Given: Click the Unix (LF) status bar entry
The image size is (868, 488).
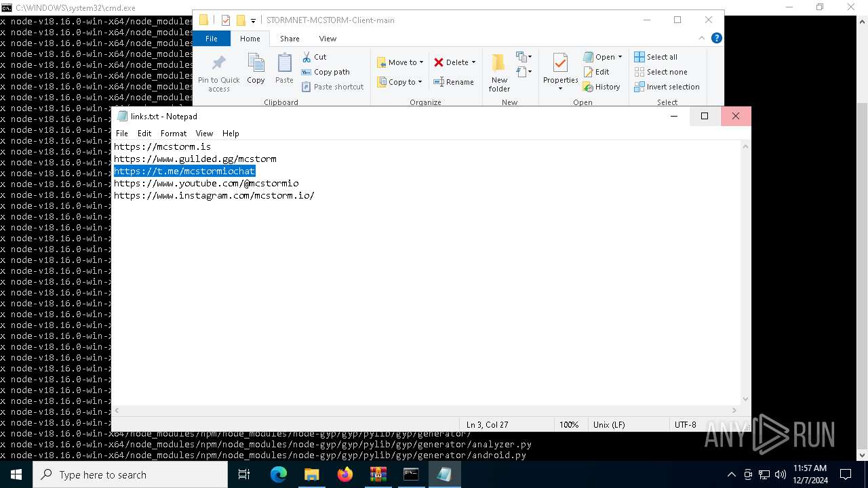Looking at the screenshot, I should click(627, 425).
